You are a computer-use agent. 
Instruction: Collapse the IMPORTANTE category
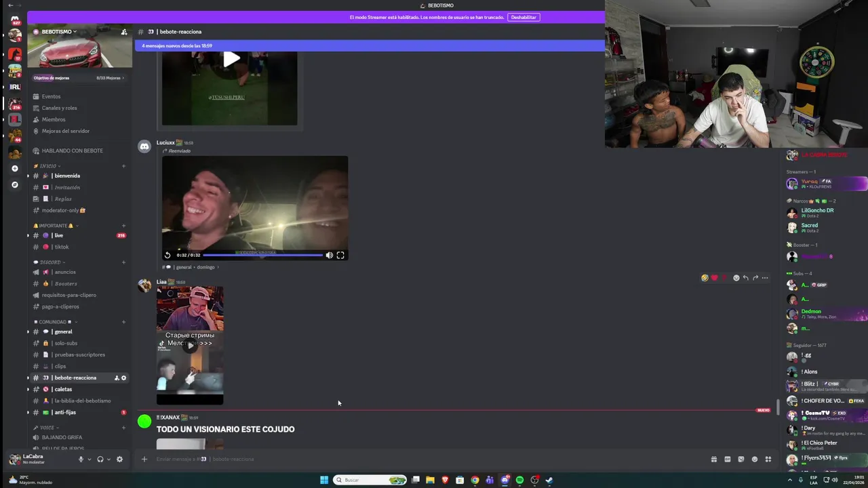pyautogui.click(x=56, y=226)
